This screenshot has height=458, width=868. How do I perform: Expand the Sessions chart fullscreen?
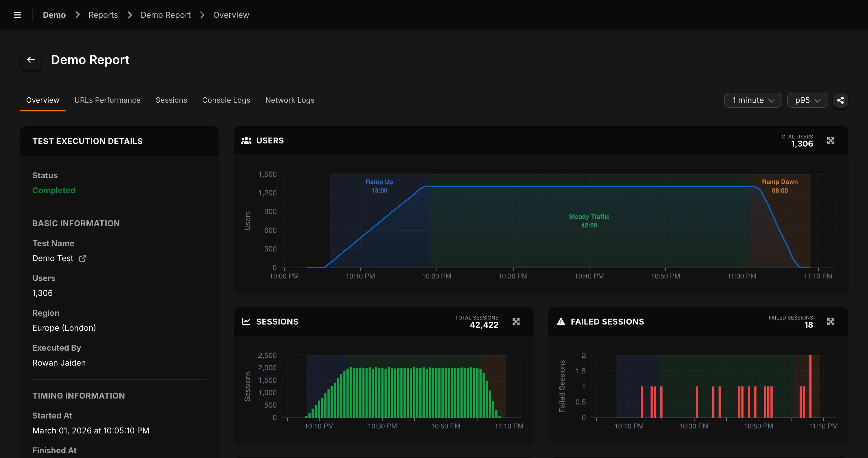pos(516,322)
